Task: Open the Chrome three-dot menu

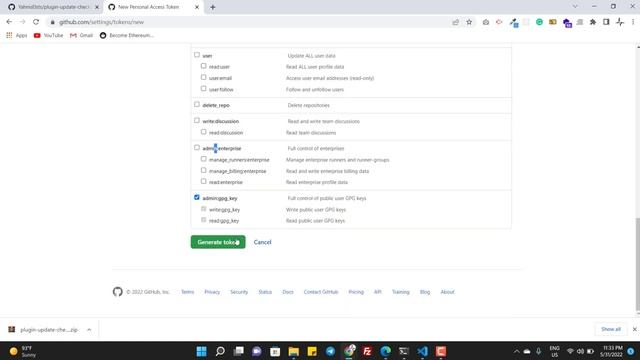Action: [x=633, y=22]
